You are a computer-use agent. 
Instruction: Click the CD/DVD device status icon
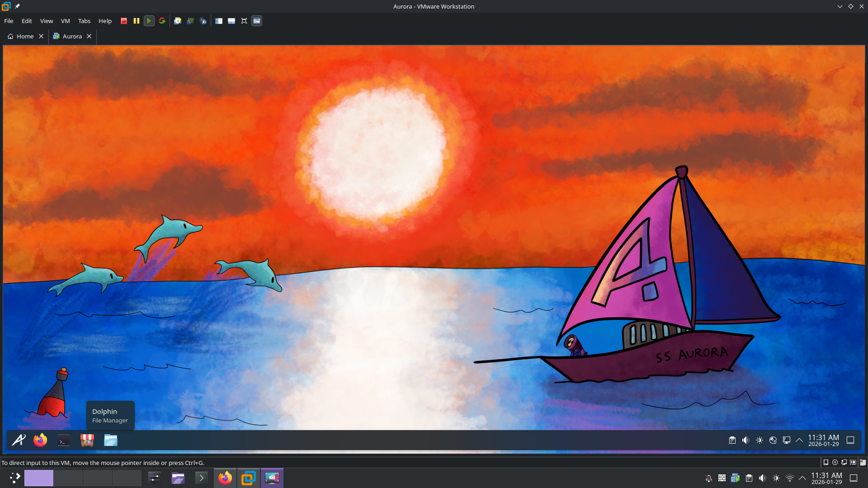(835, 462)
